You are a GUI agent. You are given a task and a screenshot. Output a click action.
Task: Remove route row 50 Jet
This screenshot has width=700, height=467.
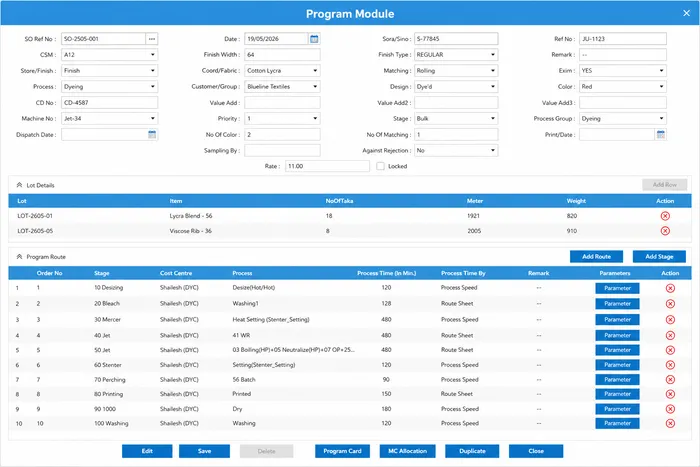670,350
